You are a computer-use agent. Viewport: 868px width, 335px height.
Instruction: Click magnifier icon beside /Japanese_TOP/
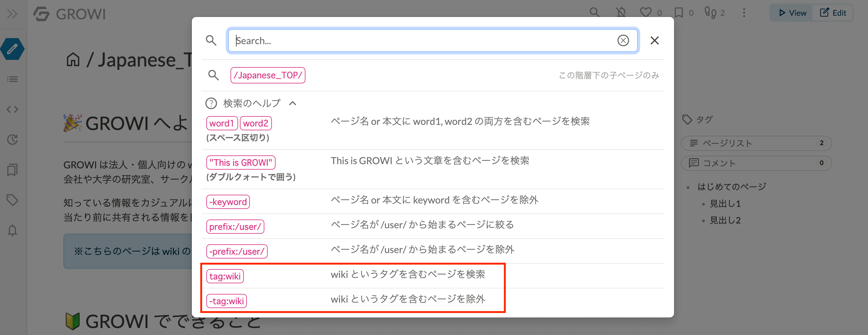tap(213, 75)
